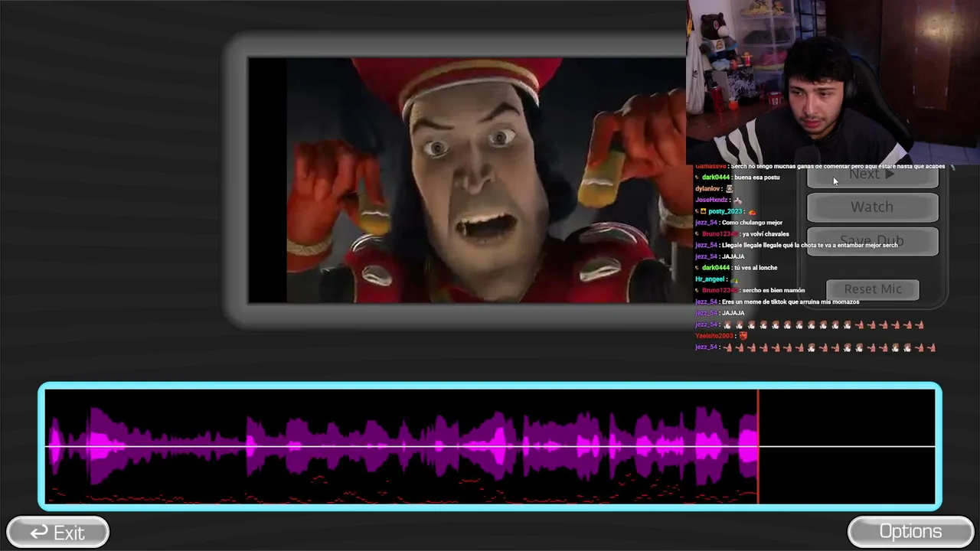Click the chat message "tú ves al lonche"

(756, 268)
